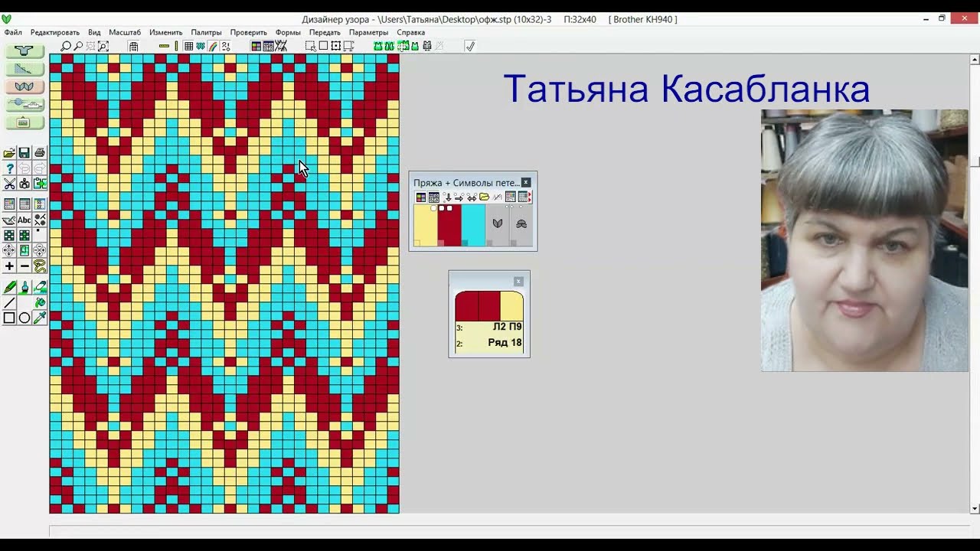Screen dimensions: 980x551
Task: Select the dark red yarn color swatch
Action: coord(449,225)
